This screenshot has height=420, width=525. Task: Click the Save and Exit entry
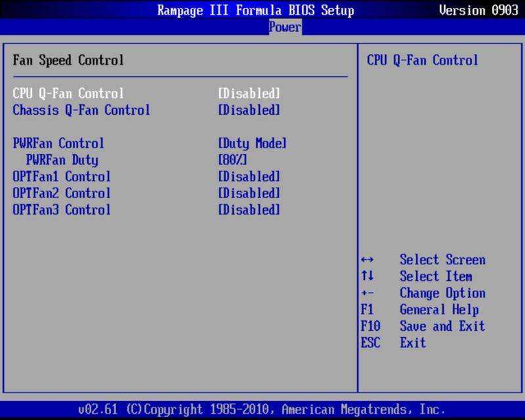click(x=442, y=326)
